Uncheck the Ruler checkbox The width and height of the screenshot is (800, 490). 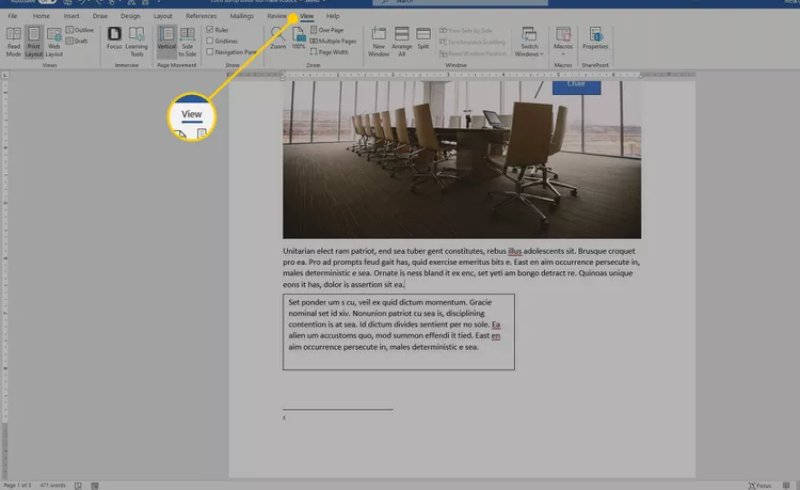click(209, 30)
